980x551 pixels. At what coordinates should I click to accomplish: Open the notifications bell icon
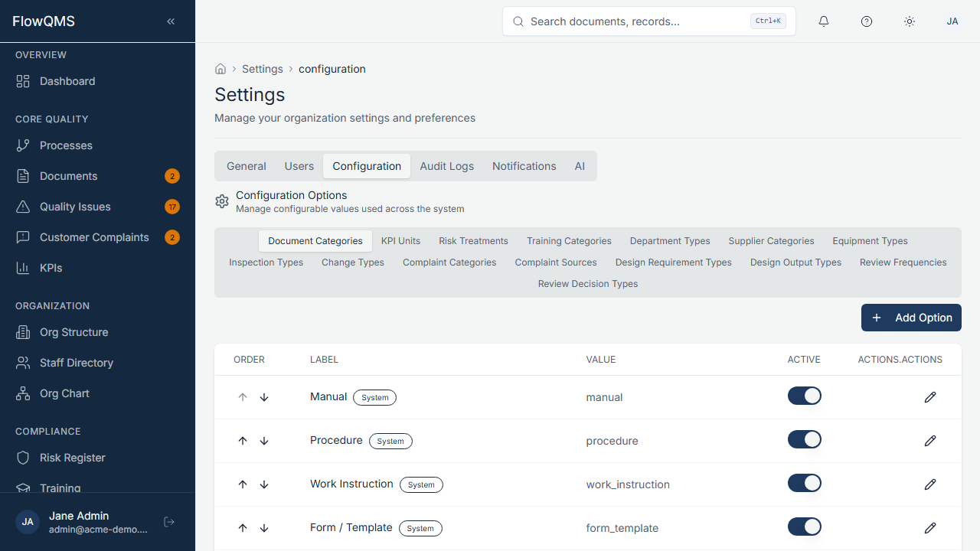point(823,21)
